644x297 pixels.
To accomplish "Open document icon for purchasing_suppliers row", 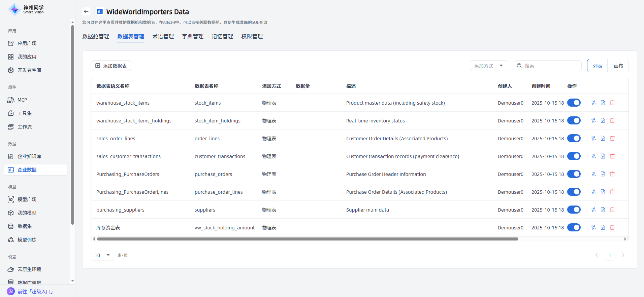I will [603, 210].
